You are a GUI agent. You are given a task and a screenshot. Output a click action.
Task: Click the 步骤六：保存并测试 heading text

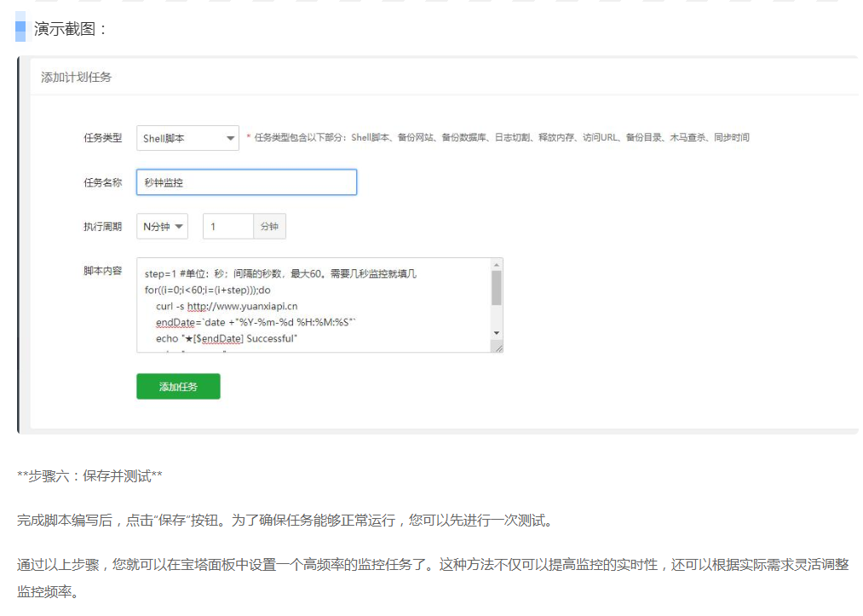(x=89, y=475)
